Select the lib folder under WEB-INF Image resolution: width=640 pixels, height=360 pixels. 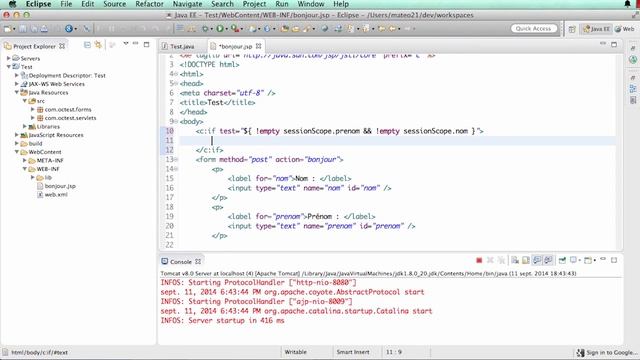(x=48, y=178)
